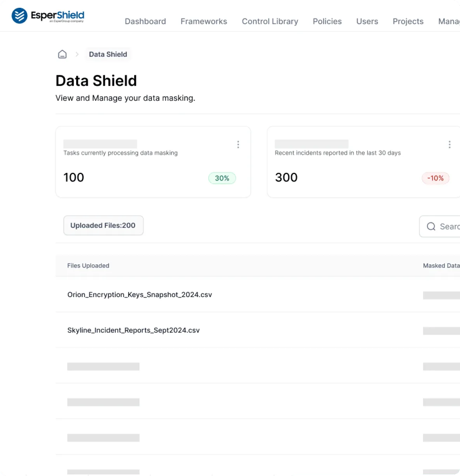
Task: Click the breadcrumb chevron separator
Action: pos(77,54)
